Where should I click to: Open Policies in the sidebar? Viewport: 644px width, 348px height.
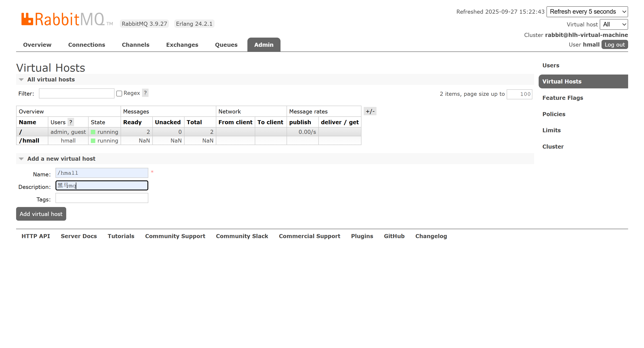click(554, 114)
